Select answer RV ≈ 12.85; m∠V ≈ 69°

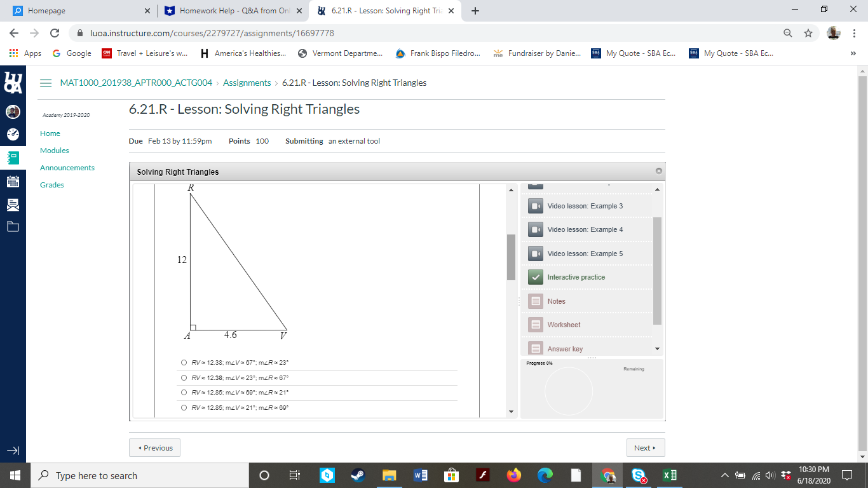click(184, 393)
